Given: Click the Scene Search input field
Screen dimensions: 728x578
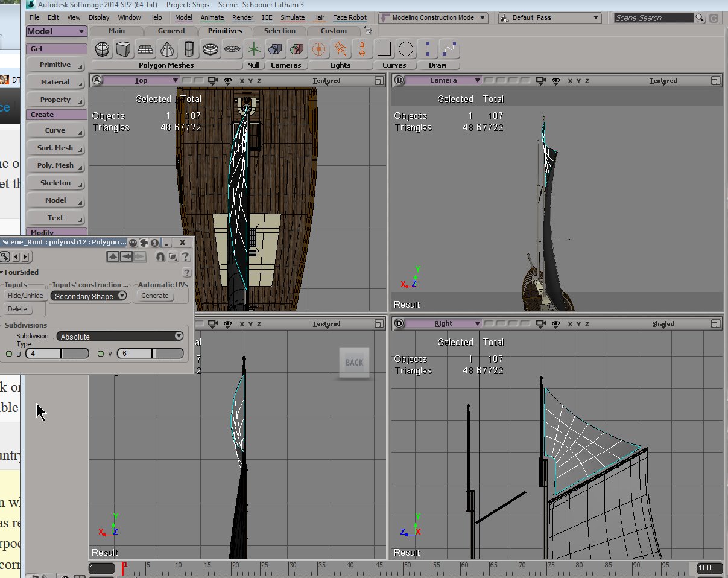Looking at the screenshot, I should (x=654, y=18).
